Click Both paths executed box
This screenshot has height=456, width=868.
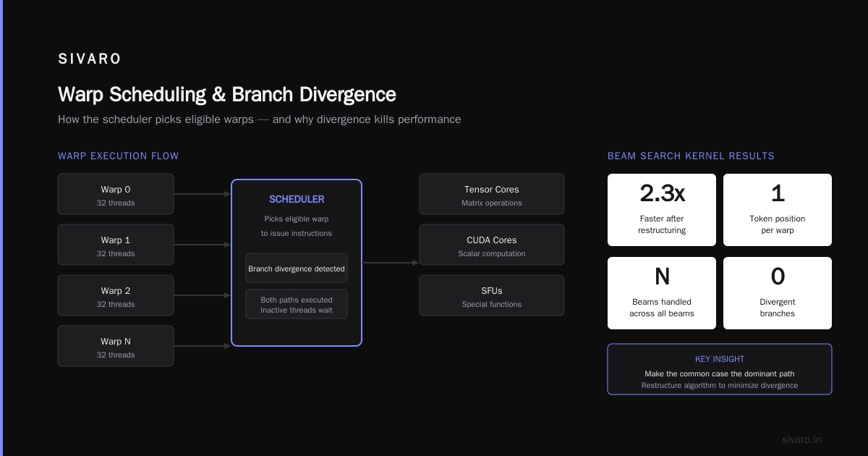tap(297, 305)
